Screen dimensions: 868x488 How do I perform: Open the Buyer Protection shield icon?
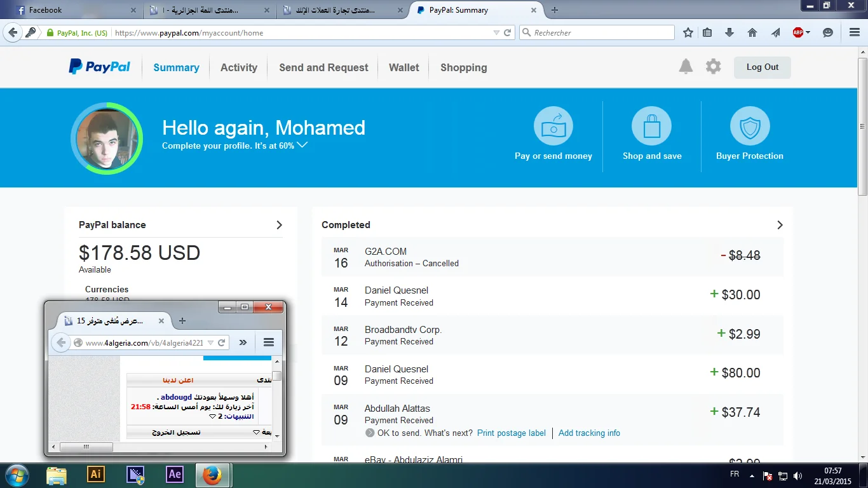(x=750, y=126)
